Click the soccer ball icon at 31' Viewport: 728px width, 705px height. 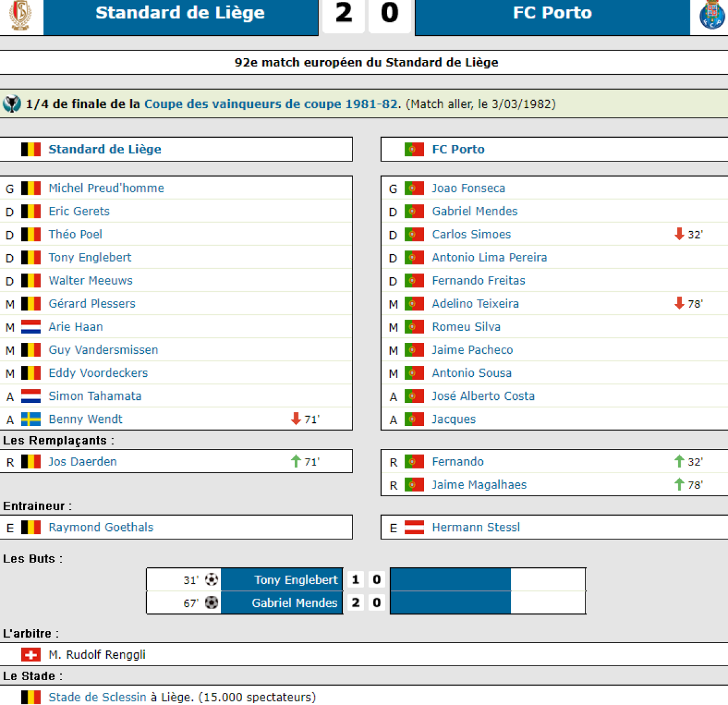211,579
